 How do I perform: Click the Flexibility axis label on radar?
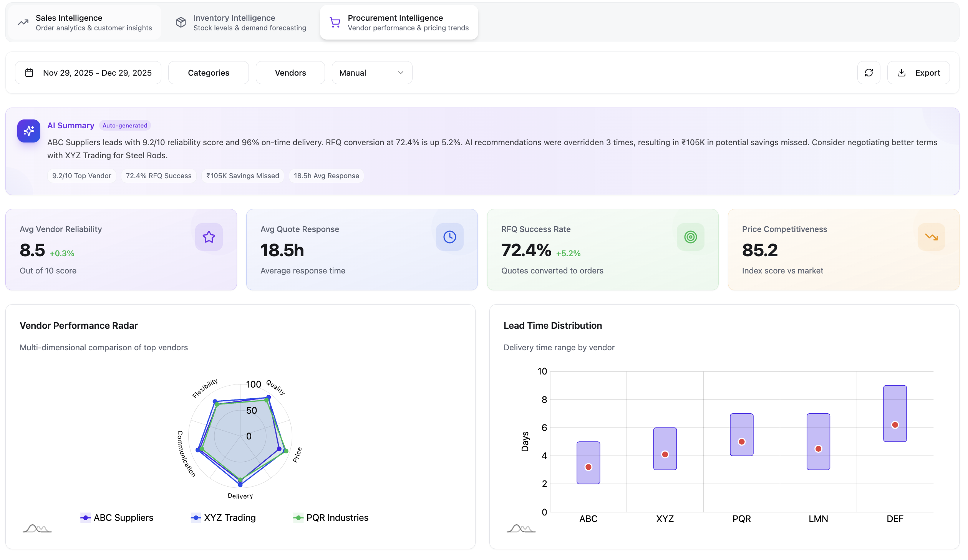[205, 388]
